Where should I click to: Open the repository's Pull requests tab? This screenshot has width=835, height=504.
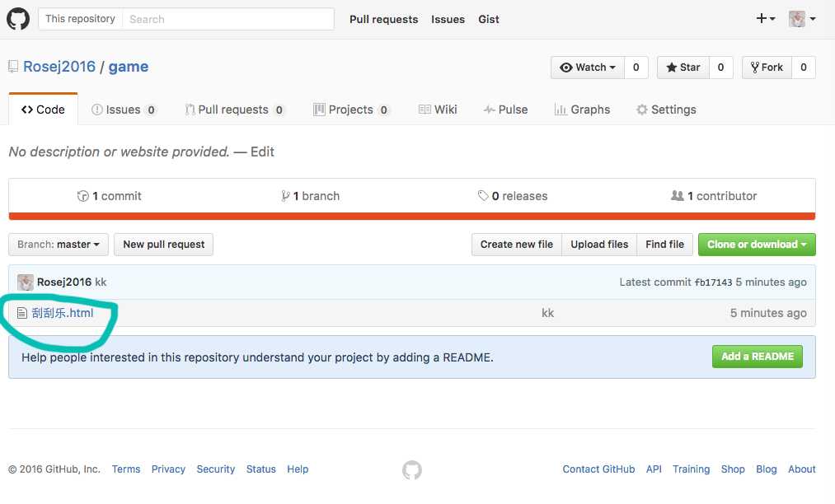[234, 110]
